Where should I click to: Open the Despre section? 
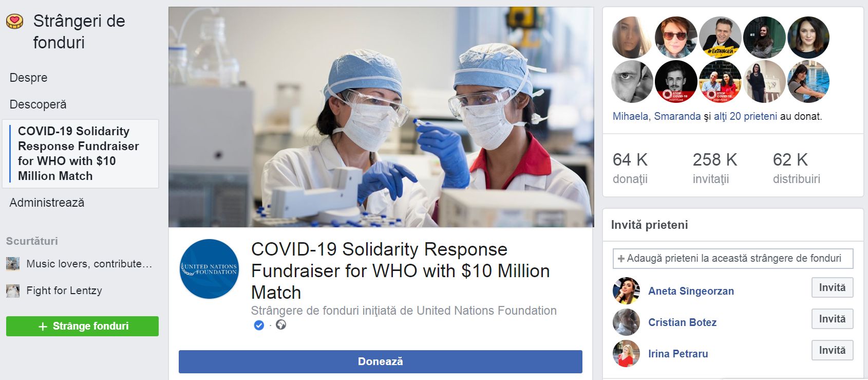(x=29, y=78)
